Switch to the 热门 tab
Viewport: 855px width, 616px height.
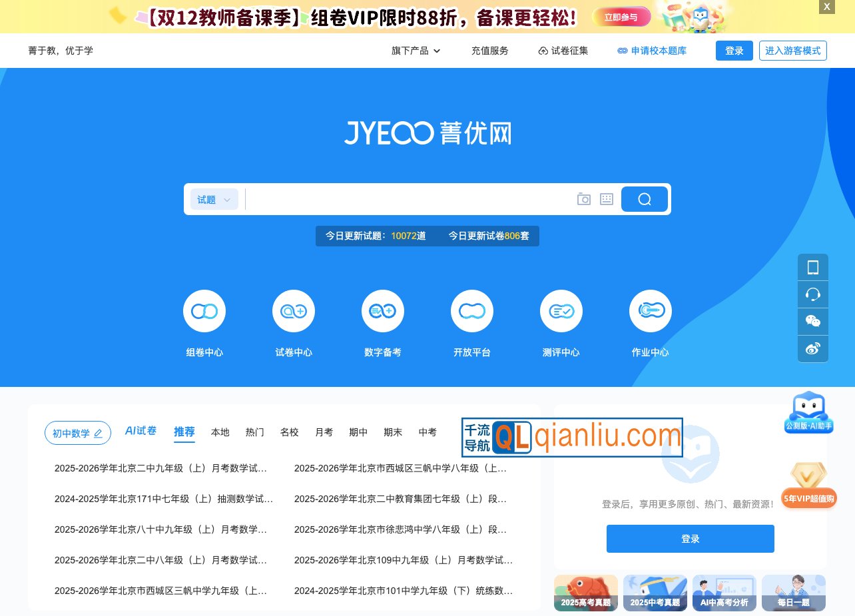254,432
